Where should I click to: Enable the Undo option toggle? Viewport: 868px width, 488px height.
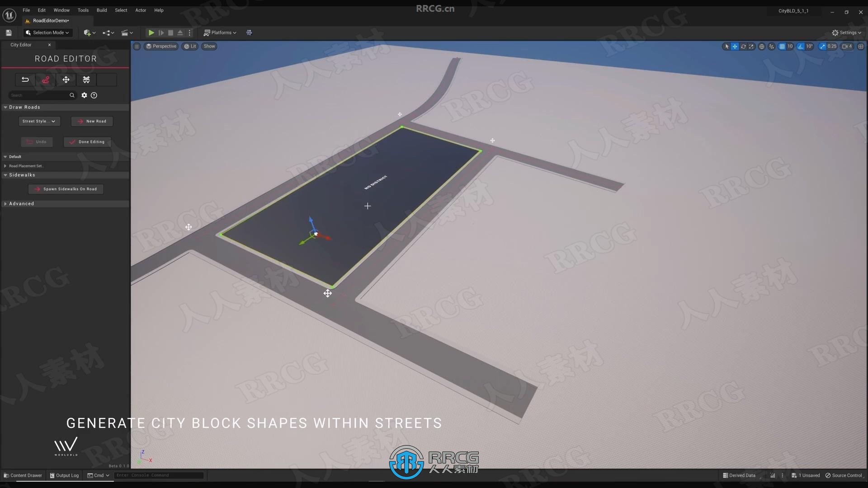[x=36, y=141]
